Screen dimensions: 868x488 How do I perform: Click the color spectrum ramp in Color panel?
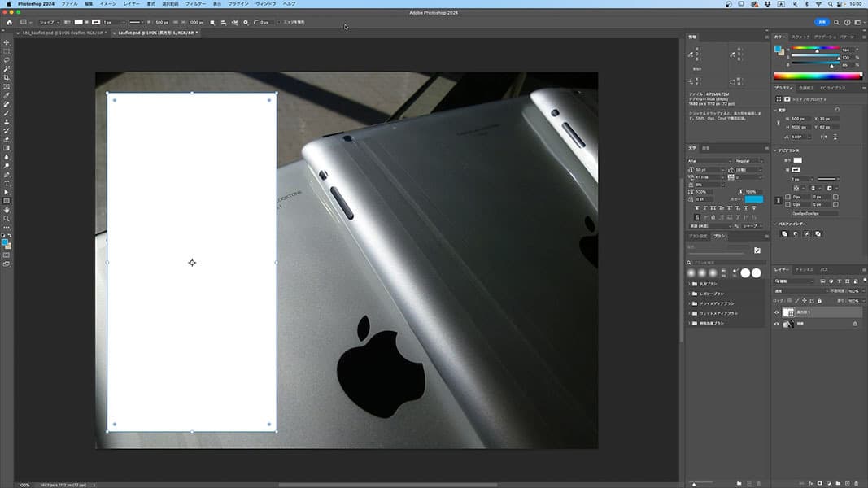coord(818,76)
